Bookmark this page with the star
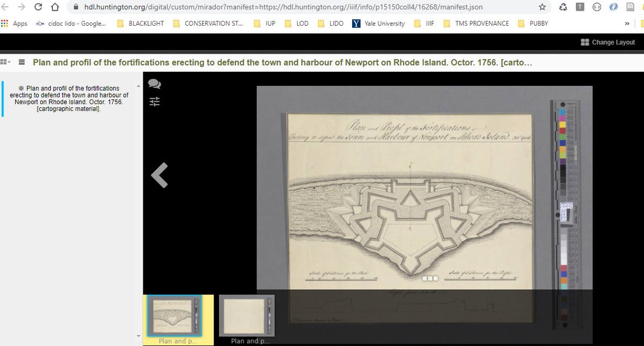The width and height of the screenshot is (644, 346). (x=543, y=8)
